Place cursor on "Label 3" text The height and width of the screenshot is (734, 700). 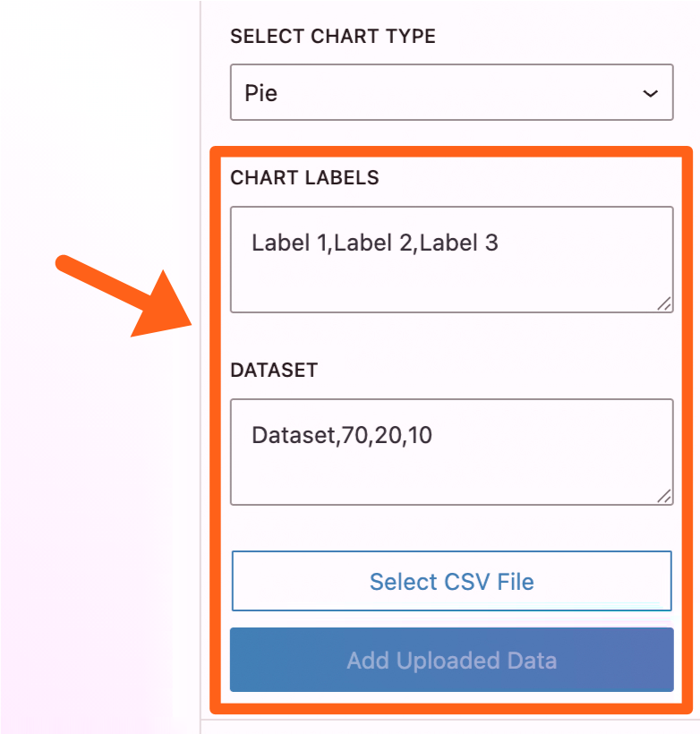(x=458, y=243)
